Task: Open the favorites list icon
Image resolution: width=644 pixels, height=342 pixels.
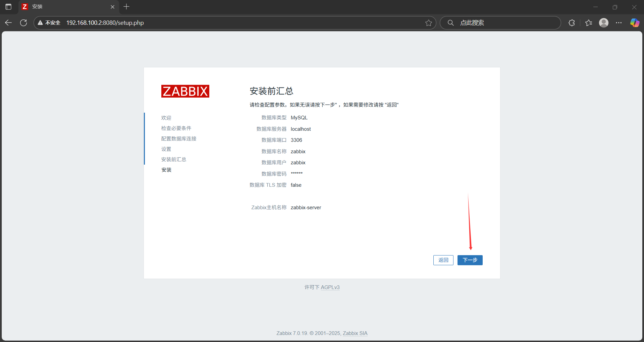Action: 589,23
